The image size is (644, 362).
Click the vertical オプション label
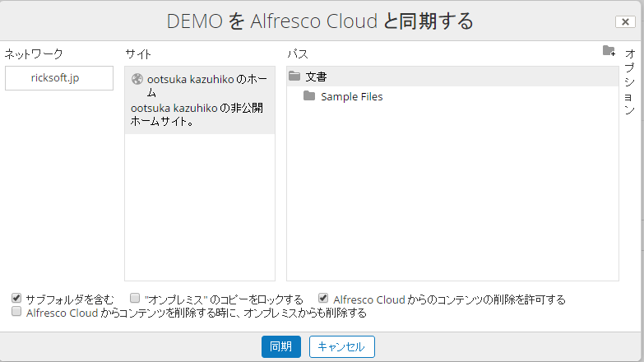630,81
